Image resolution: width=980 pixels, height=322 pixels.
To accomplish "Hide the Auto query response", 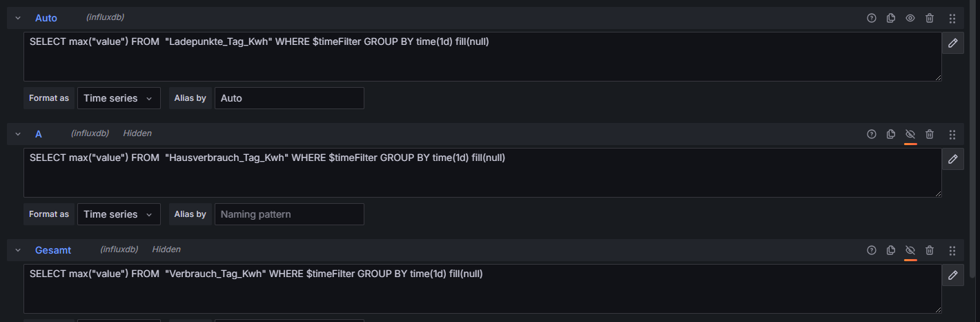I will click(x=910, y=18).
